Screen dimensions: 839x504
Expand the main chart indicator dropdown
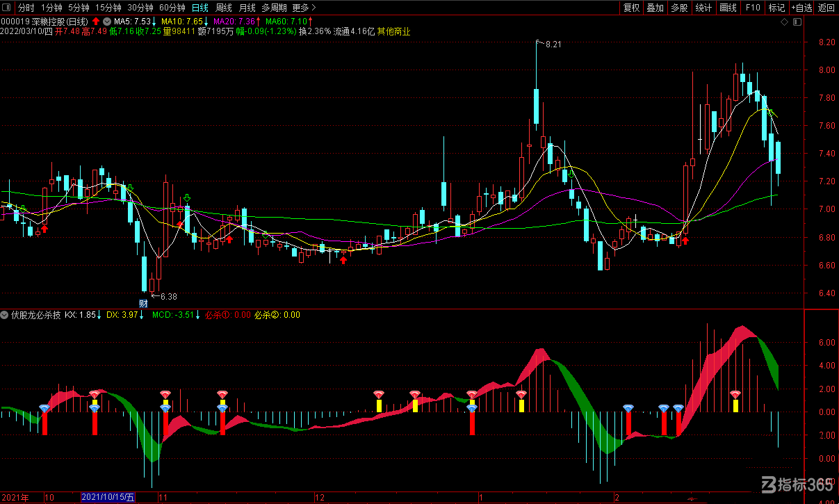(107, 22)
